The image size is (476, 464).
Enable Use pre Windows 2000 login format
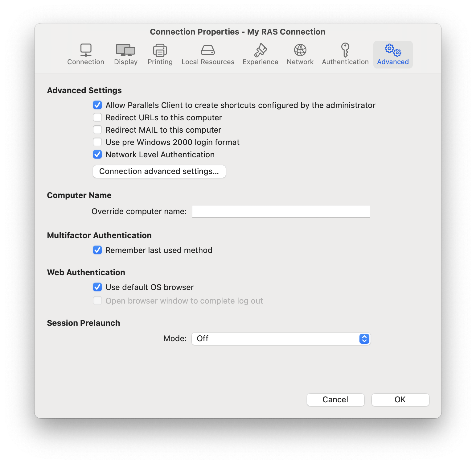97,142
